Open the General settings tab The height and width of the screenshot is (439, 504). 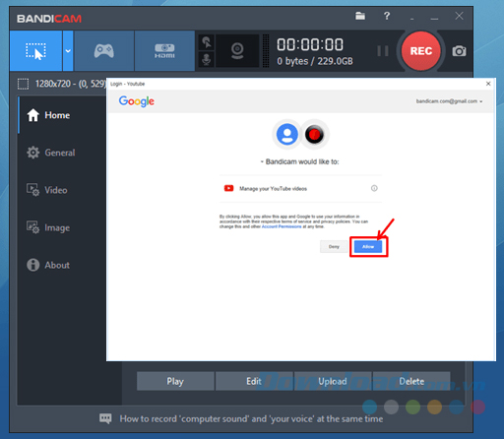tap(62, 153)
